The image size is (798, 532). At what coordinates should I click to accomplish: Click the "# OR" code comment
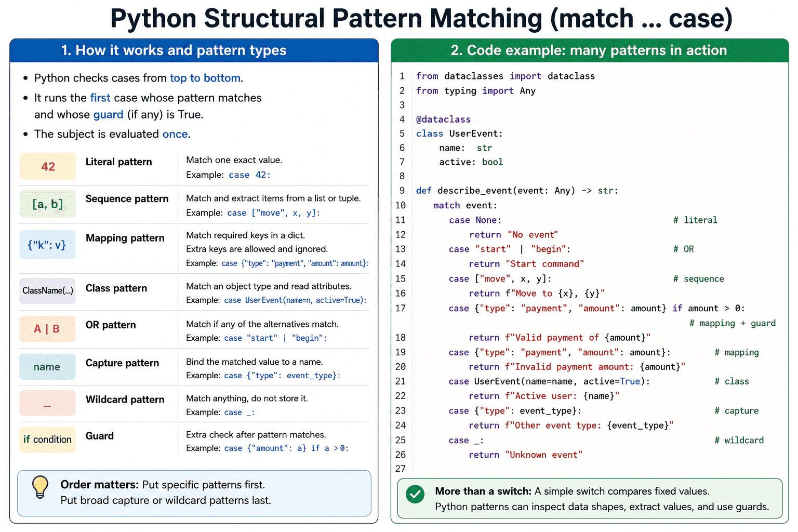[x=684, y=249]
